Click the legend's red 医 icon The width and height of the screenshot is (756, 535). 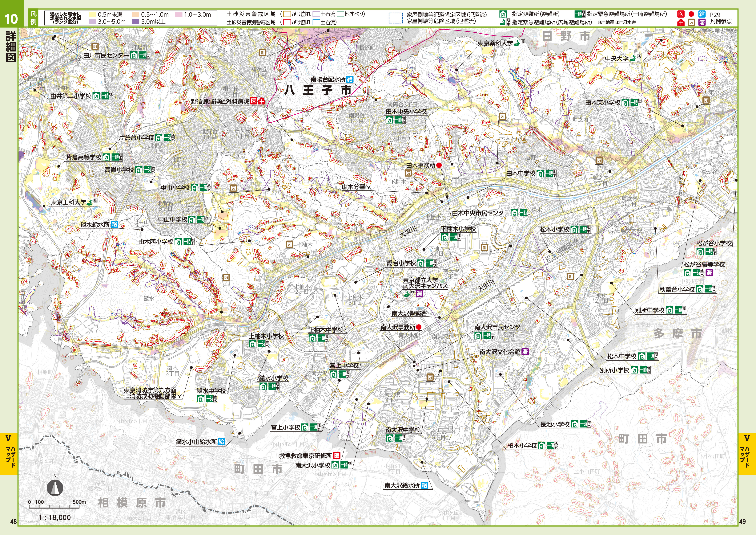coord(681,14)
